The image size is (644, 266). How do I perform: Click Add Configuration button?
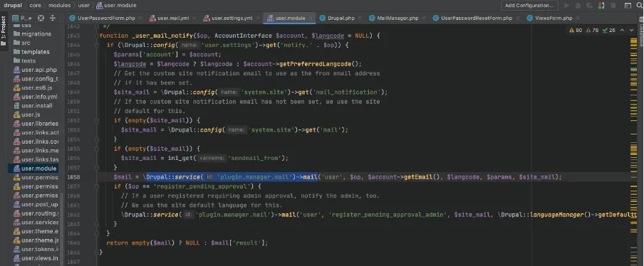529,5
